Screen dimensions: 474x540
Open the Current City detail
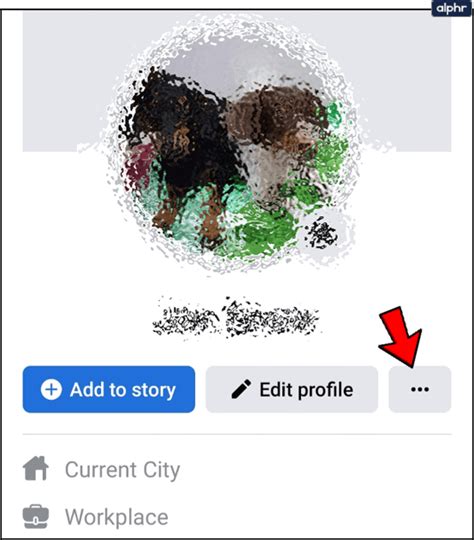(122, 470)
